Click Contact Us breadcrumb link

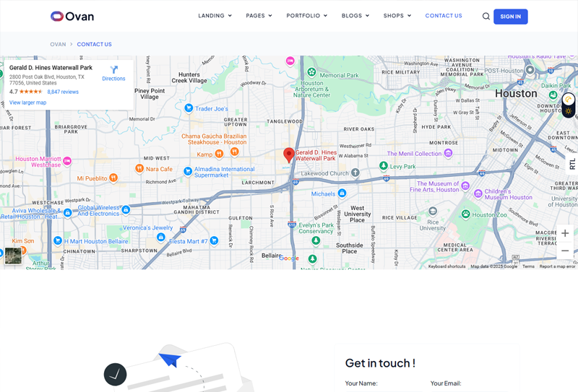[95, 44]
